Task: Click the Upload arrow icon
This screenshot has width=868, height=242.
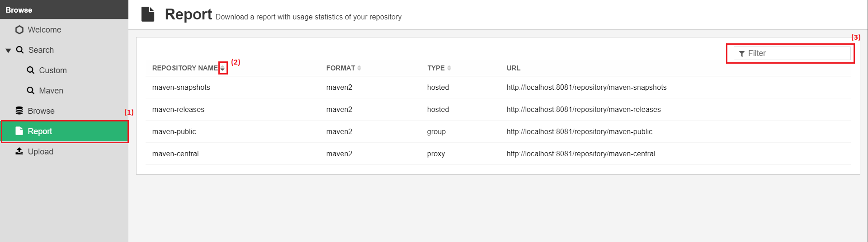Action: pos(19,151)
